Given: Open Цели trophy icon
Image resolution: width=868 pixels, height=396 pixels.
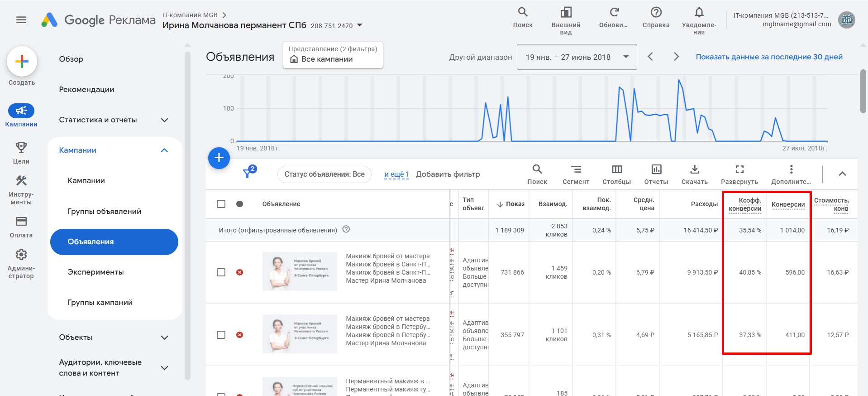Looking at the screenshot, I should click(x=21, y=147).
